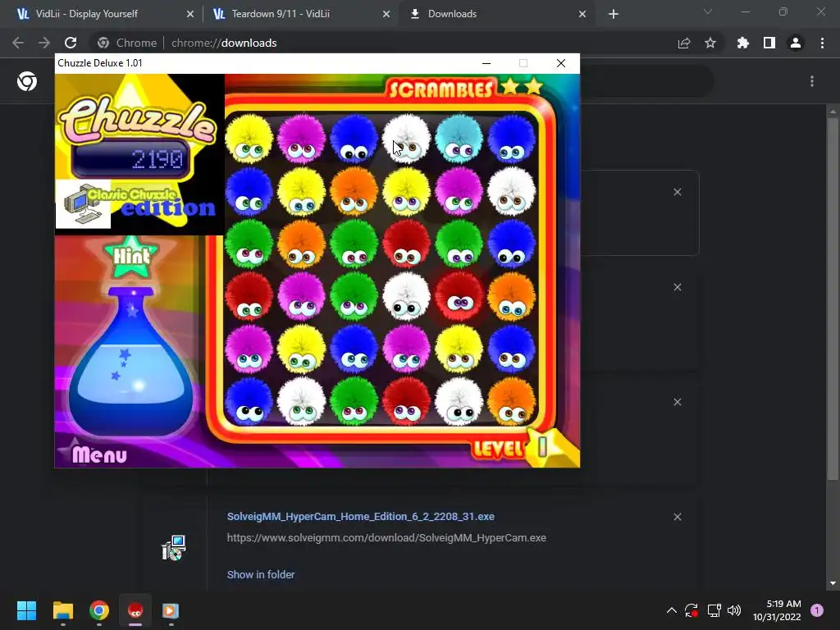The image size is (840, 630).
Task: Click the solveigmm.com download URL text
Action: point(386,537)
